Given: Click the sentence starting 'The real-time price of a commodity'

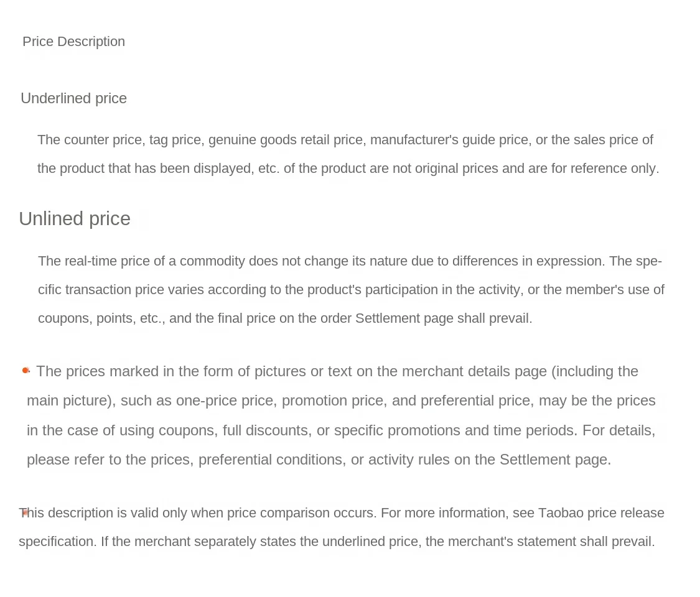Looking at the screenshot, I should pyautogui.click(x=321, y=261).
